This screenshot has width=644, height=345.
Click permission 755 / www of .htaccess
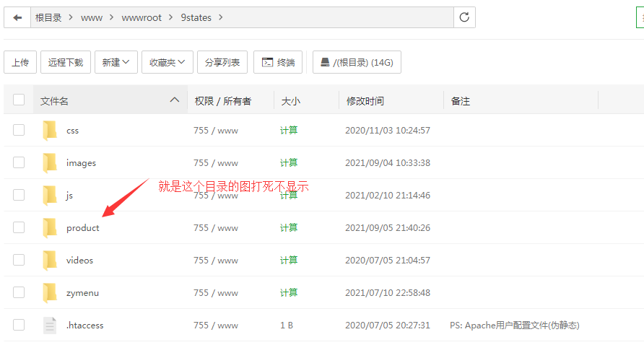tap(216, 326)
